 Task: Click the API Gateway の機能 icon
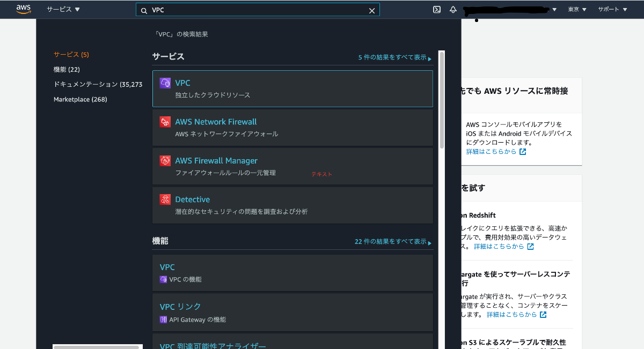click(x=163, y=320)
